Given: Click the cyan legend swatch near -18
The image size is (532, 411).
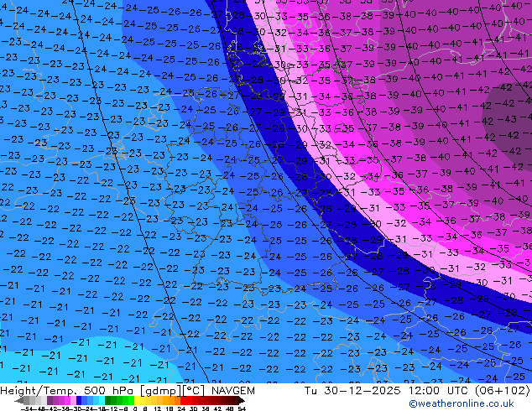Looking at the screenshot, I should pos(102,400).
